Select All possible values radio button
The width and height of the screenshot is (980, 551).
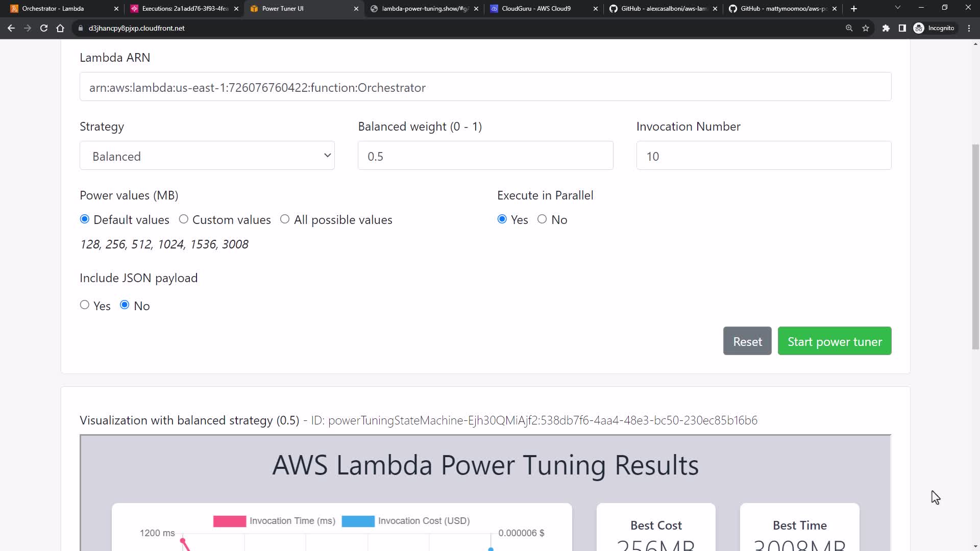285,219
